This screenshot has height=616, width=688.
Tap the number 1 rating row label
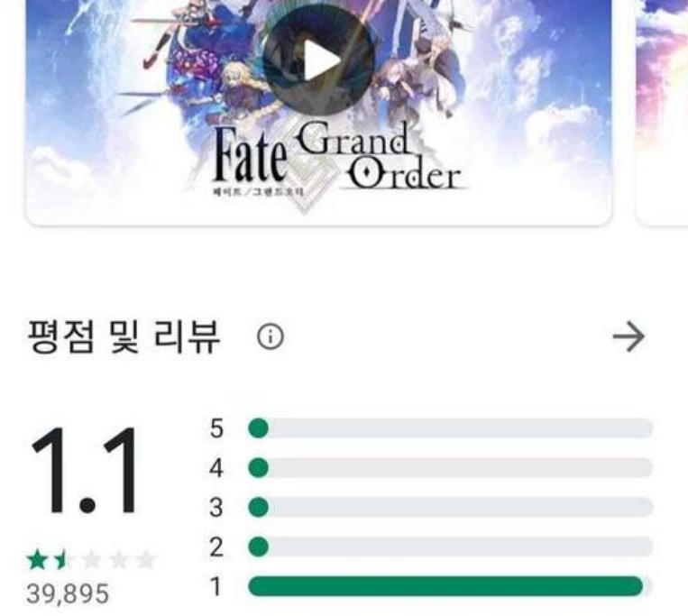point(216,586)
